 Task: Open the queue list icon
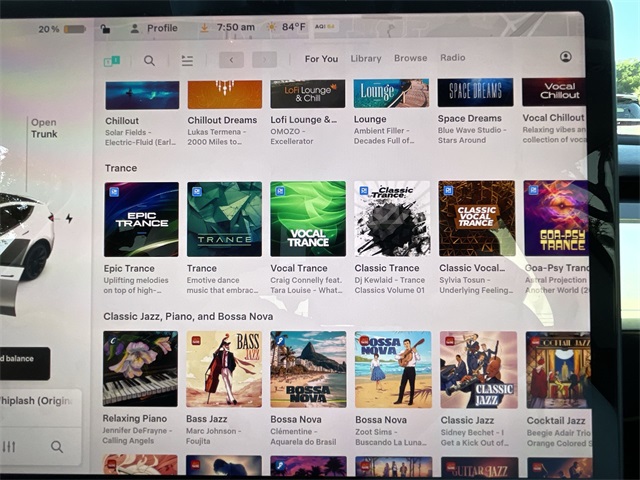[187, 60]
